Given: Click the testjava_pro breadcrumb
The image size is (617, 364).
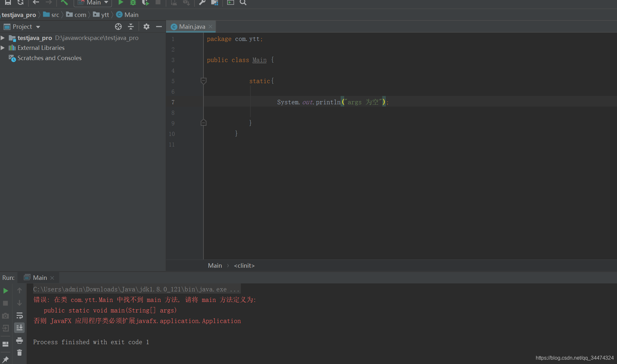Looking at the screenshot, I should [19, 15].
